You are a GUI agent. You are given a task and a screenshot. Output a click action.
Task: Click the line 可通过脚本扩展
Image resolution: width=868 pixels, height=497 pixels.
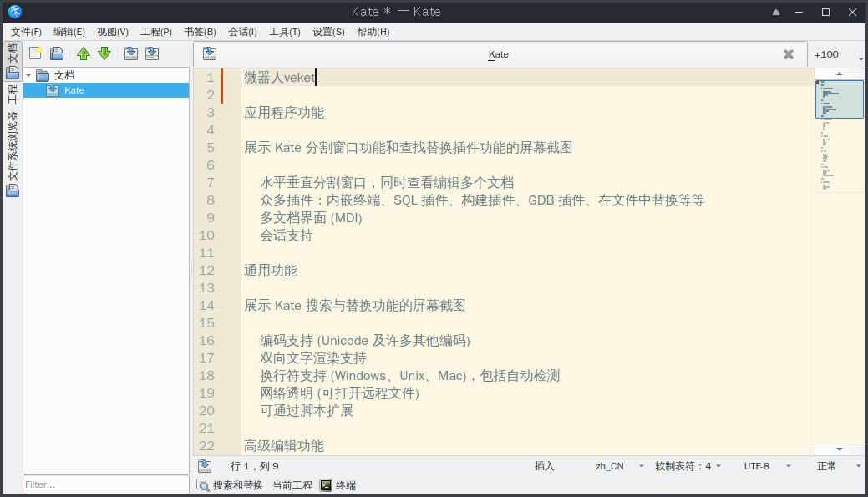point(307,411)
